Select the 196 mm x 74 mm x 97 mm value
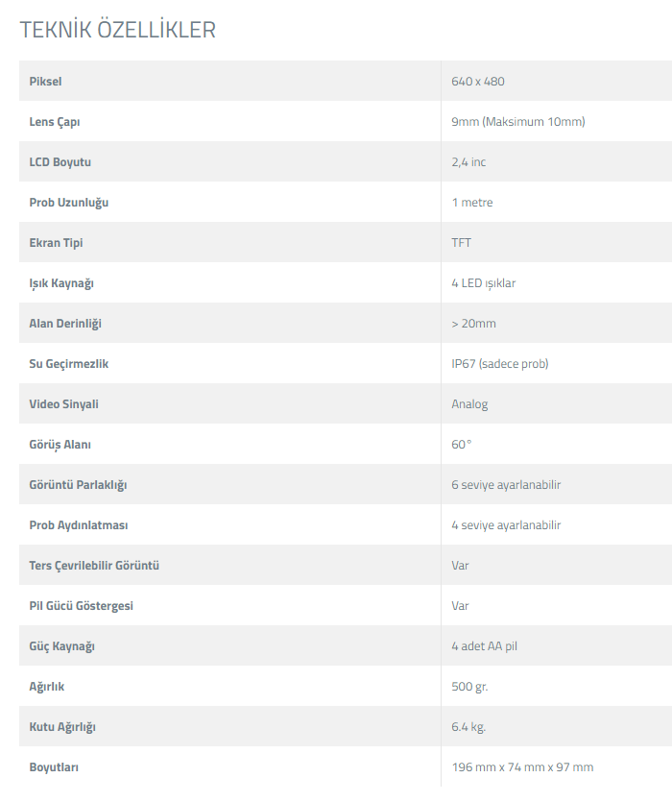This screenshot has height=802, width=672. click(x=522, y=767)
